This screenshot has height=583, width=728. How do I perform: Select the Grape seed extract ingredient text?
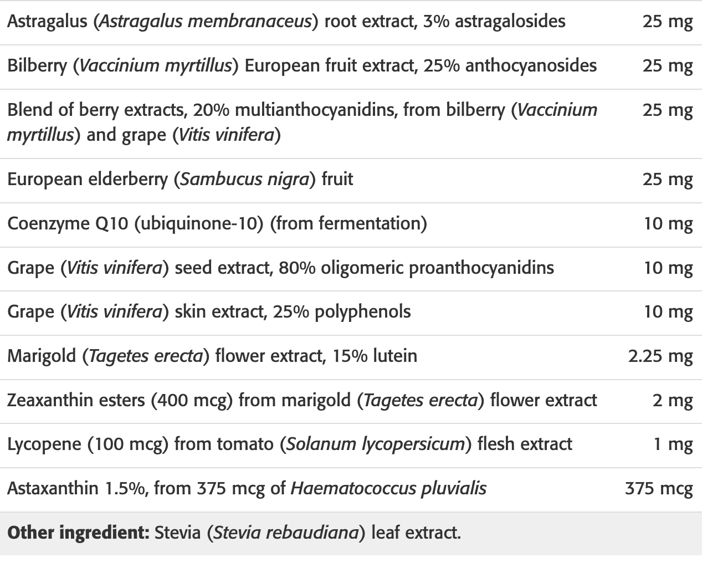(x=280, y=268)
